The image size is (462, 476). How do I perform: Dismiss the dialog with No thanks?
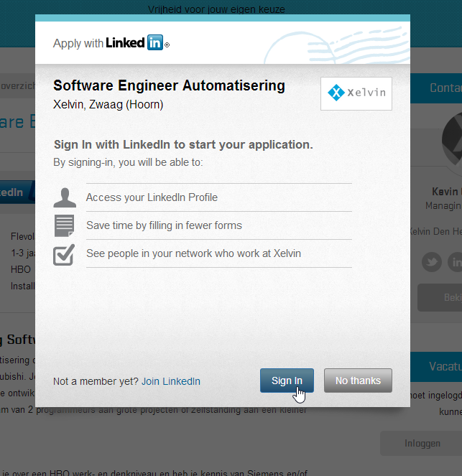tap(358, 381)
